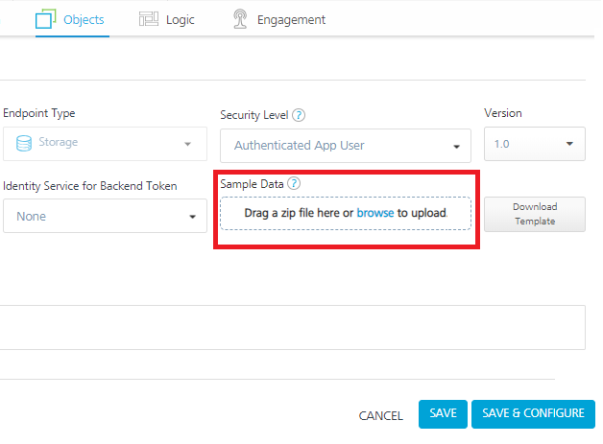The height and width of the screenshot is (444, 603).
Task: Click the browse link to upload
Action: 375,213
